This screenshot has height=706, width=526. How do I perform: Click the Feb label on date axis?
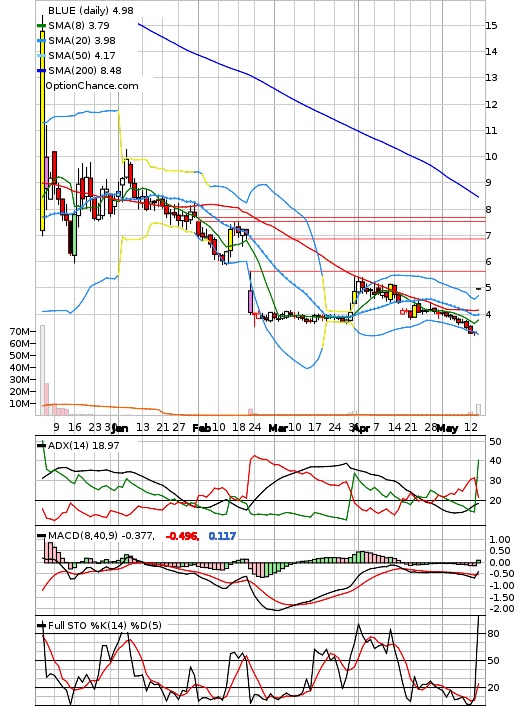point(201,428)
